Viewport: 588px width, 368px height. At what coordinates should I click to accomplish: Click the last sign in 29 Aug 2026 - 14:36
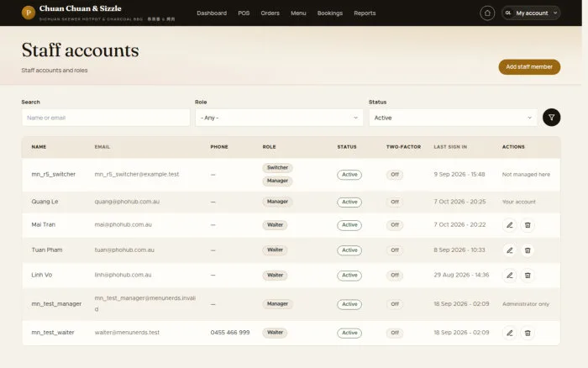tap(461, 275)
